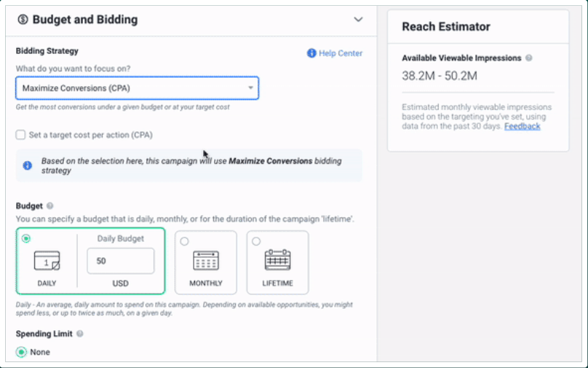Click the blue info icon in strategy notice
The width and height of the screenshot is (588, 368).
(28, 165)
